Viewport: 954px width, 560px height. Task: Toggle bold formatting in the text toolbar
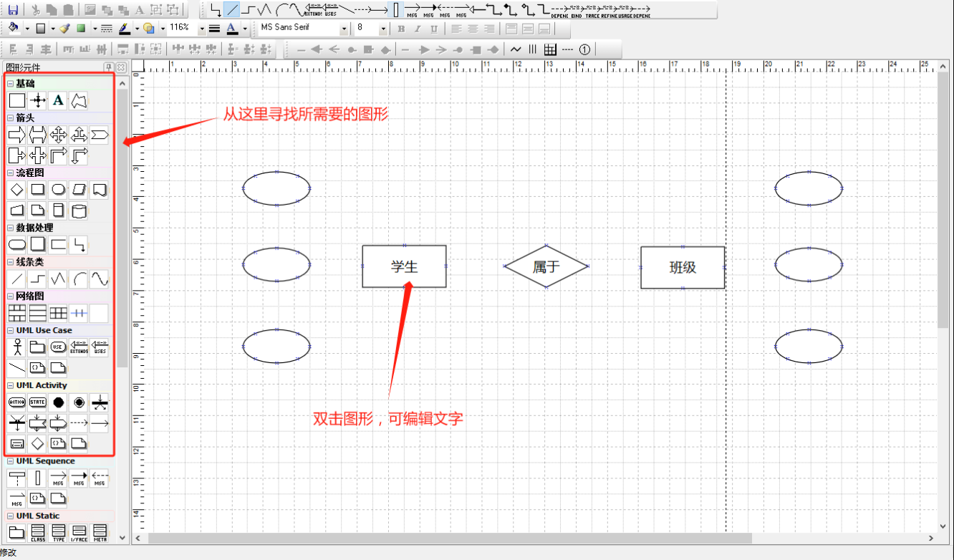point(401,28)
